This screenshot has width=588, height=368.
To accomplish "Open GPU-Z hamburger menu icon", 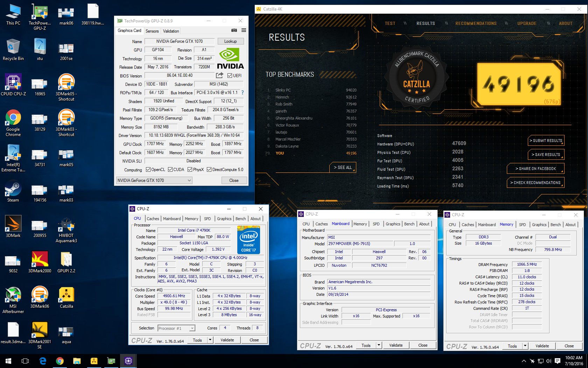I will (x=244, y=30).
